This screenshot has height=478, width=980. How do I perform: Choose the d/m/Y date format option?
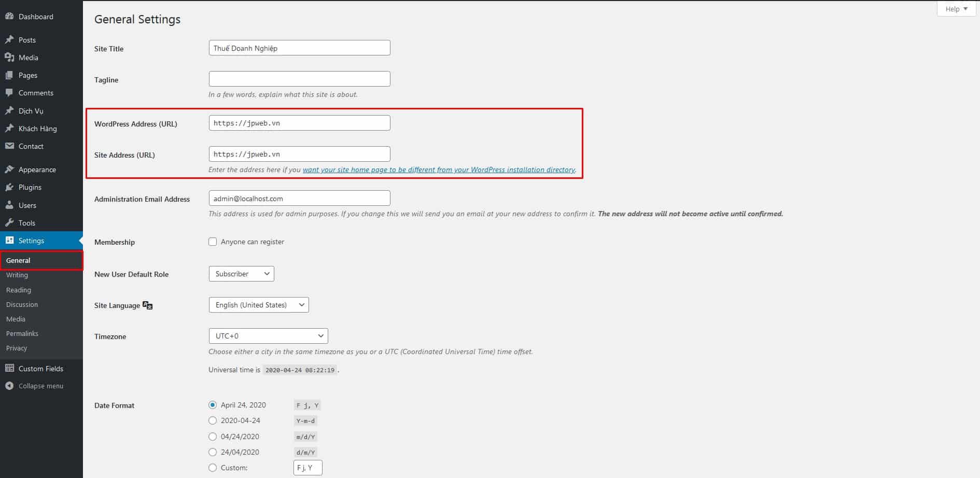(x=213, y=452)
